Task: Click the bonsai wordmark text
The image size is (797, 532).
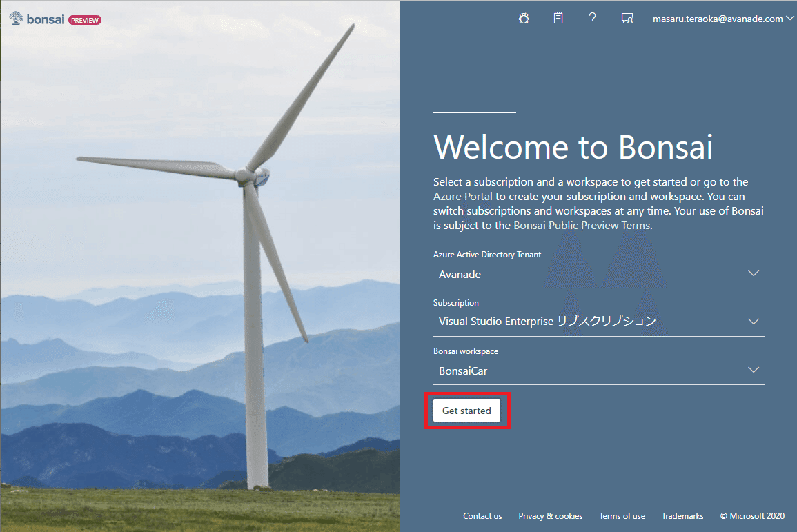Action: pyautogui.click(x=46, y=20)
